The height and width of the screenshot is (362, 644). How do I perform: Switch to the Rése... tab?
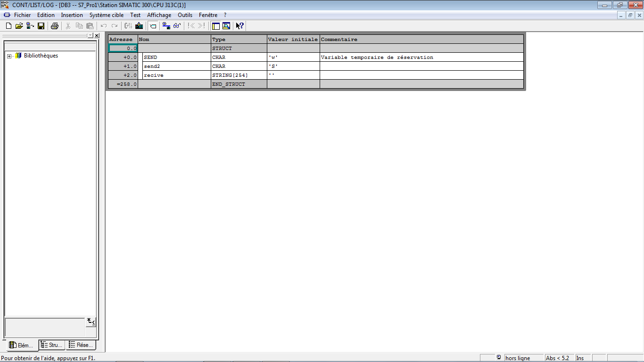(81, 345)
